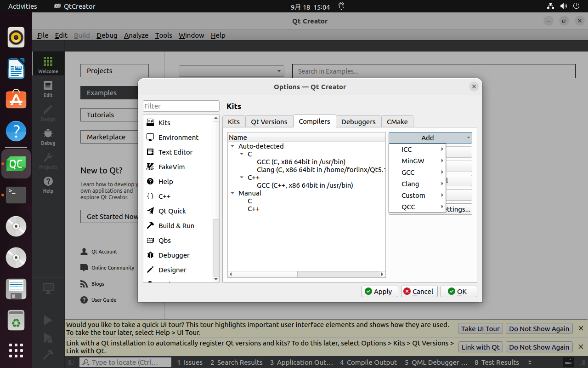Open the Terminal from the dock
This screenshot has width=588, height=368.
16,195
